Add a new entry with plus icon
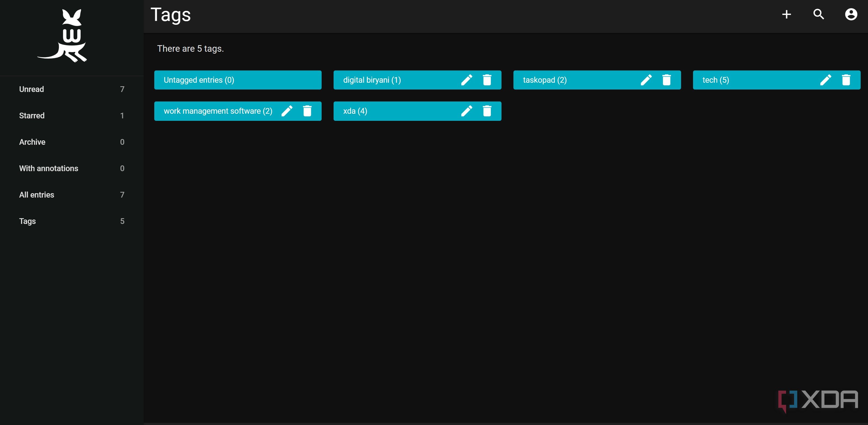 pos(786,14)
